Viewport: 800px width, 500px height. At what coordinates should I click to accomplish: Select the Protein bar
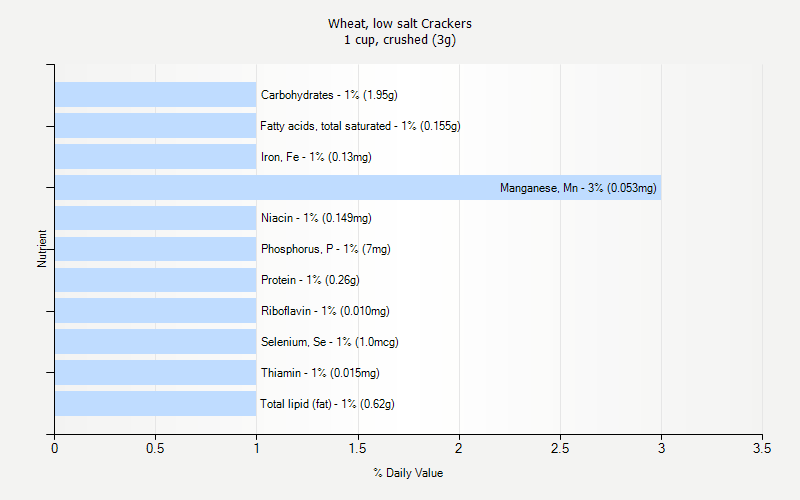tap(156, 280)
